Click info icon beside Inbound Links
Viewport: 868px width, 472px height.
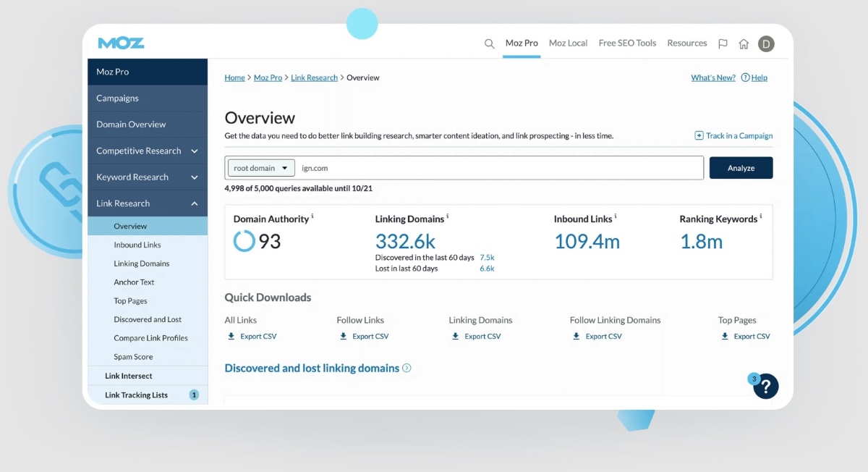coord(616,216)
